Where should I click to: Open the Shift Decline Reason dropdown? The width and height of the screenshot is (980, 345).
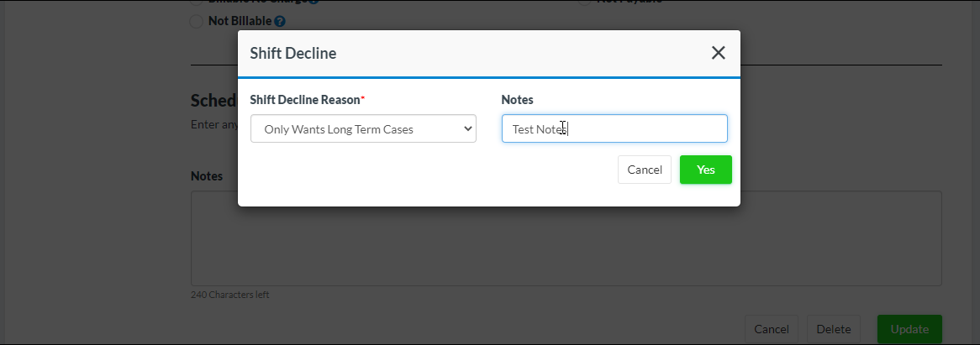[363, 129]
